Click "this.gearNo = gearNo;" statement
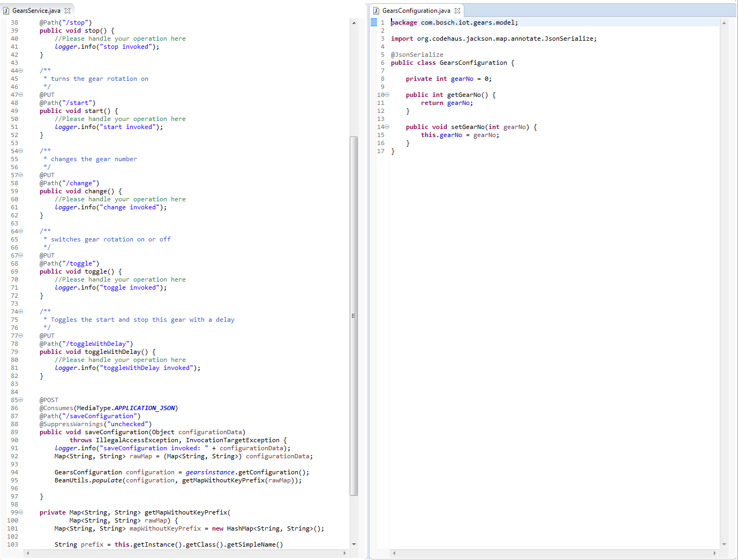Image resolution: width=738 pixels, height=560 pixels. click(460, 135)
